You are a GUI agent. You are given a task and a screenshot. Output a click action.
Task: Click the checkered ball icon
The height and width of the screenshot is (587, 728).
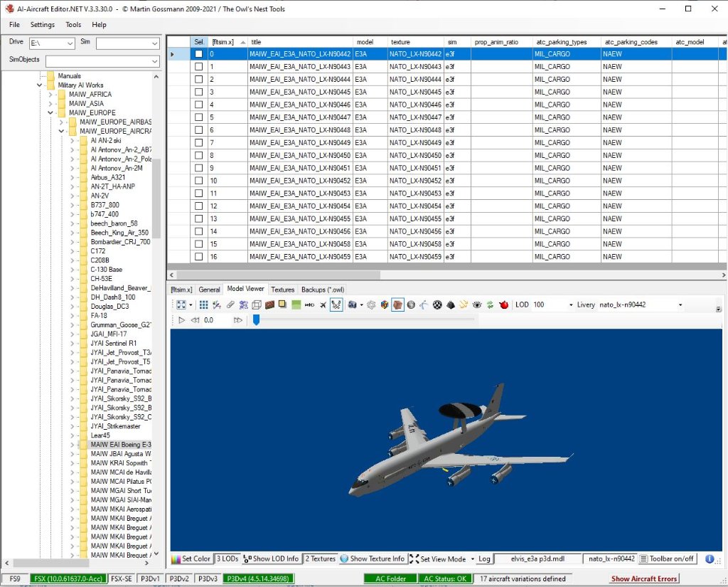(x=437, y=305)
